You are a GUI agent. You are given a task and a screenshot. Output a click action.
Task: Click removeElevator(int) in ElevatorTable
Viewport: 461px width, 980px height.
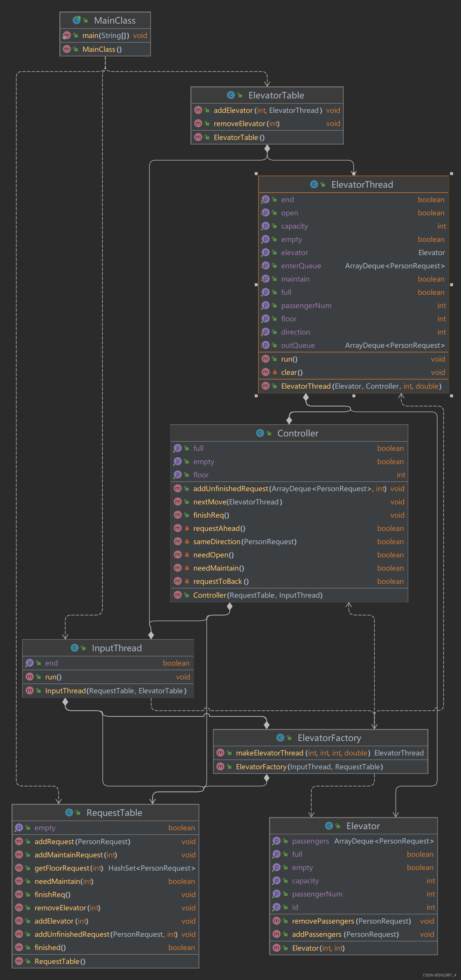tap(267, 124)
